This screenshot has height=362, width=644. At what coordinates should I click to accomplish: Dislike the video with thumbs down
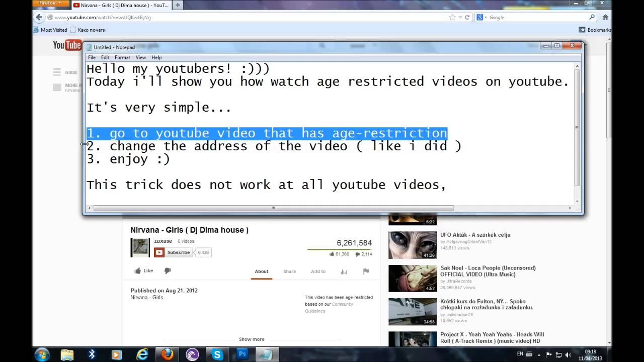[168, 270]
